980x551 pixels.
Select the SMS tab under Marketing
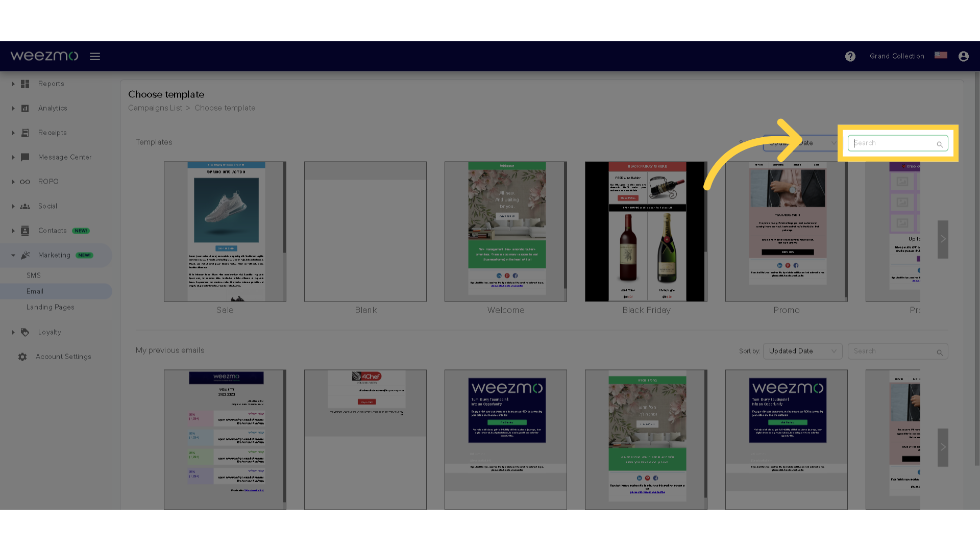(x=34, y=275)
